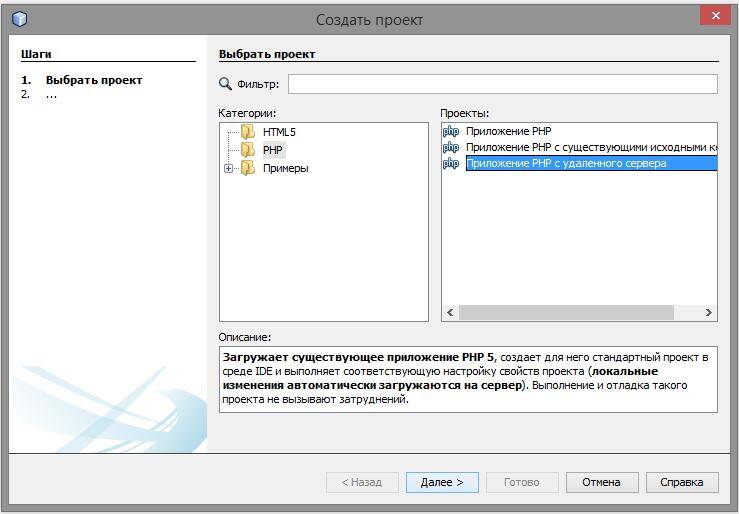Click the Примеры folder icon

coord(248,168)
